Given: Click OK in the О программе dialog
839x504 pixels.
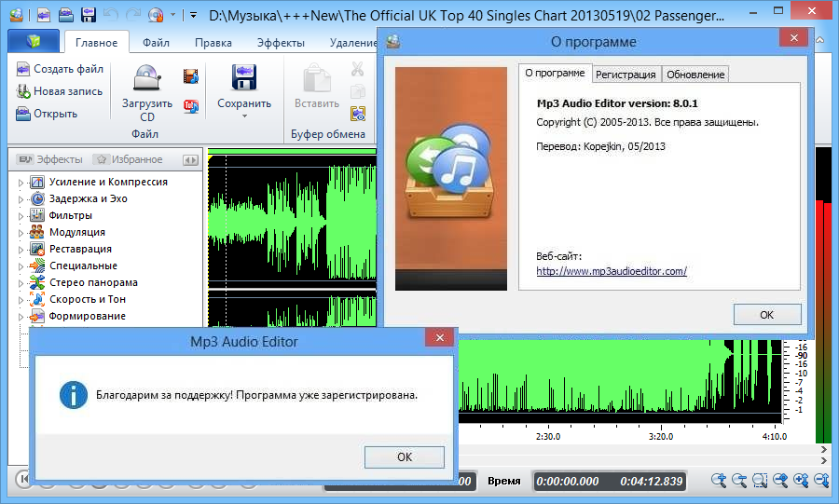Looking at the screenshot, I should 767,315.
